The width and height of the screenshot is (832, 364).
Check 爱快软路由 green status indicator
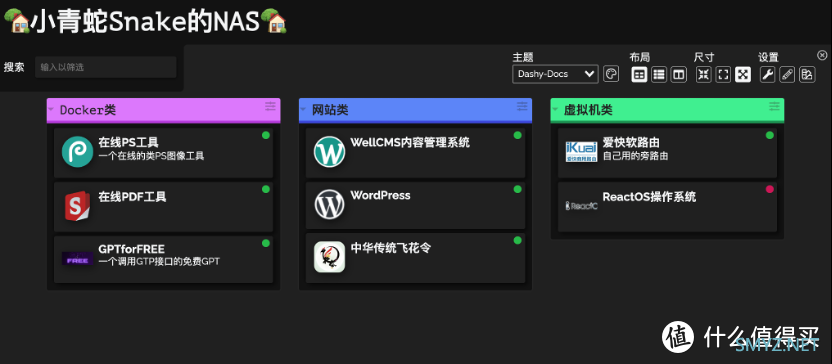click(x=769, y=135)
